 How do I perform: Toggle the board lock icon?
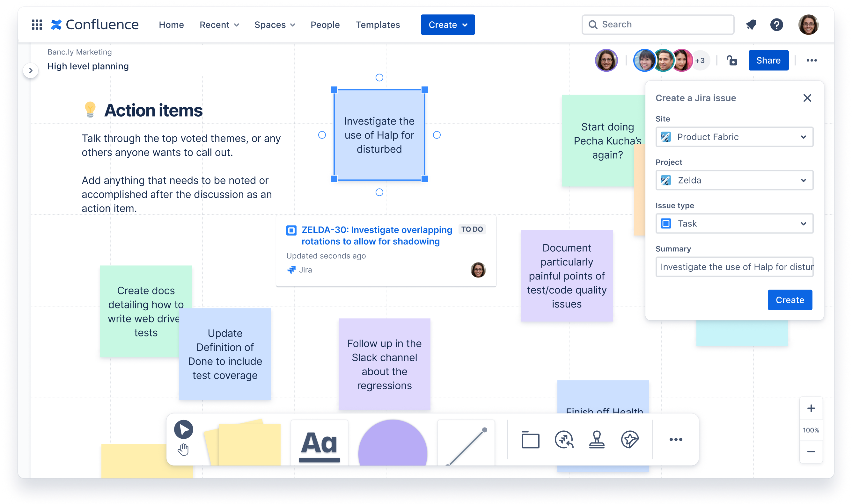tap(732, 61)
